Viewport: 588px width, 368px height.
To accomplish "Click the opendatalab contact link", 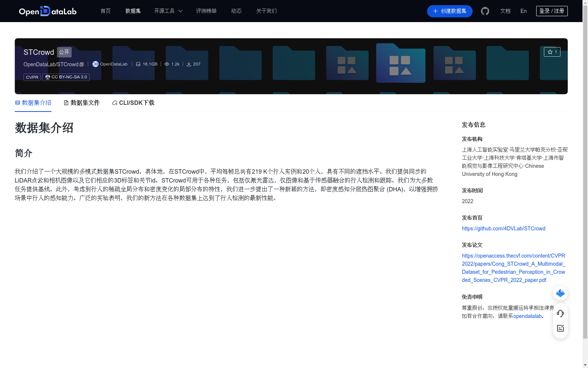I will click(527, 316).
